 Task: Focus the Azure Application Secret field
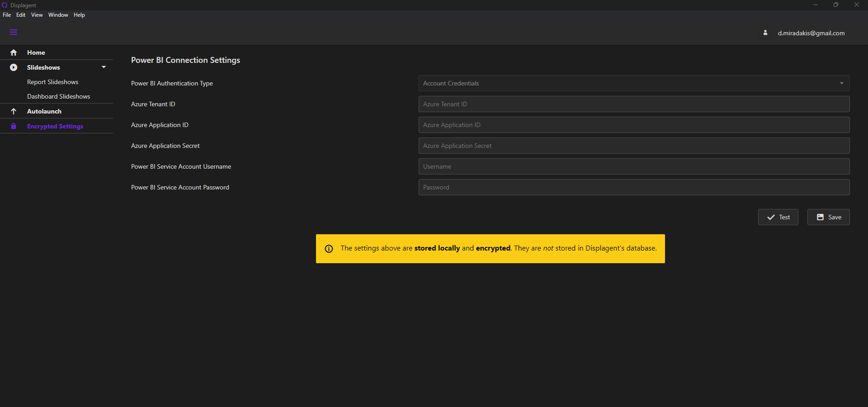(x=634, y=146)
